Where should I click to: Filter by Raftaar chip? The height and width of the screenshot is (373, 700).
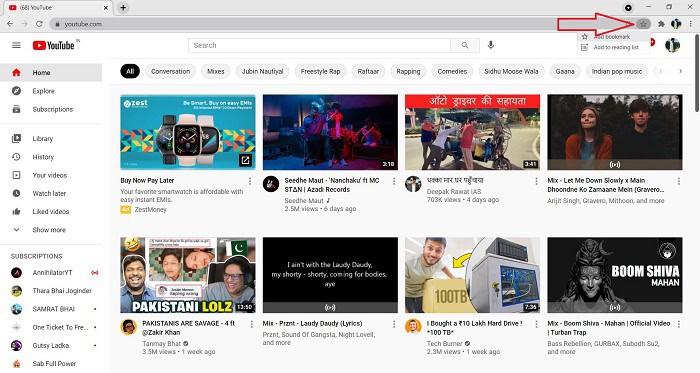368,71
